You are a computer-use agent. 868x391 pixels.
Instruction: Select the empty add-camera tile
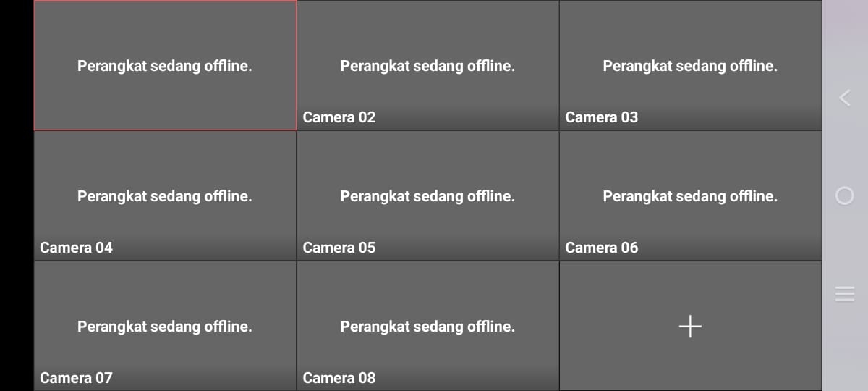click(x=690, y=326)
